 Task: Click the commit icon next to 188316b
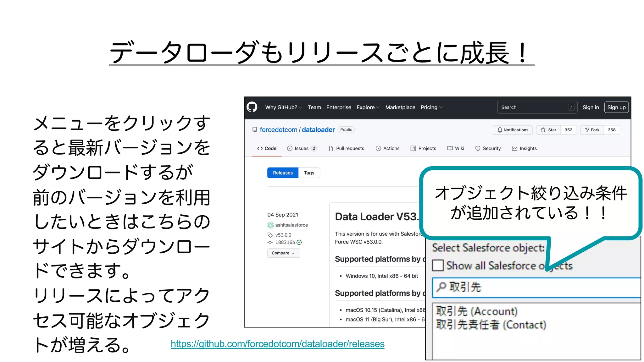[270, 242]
